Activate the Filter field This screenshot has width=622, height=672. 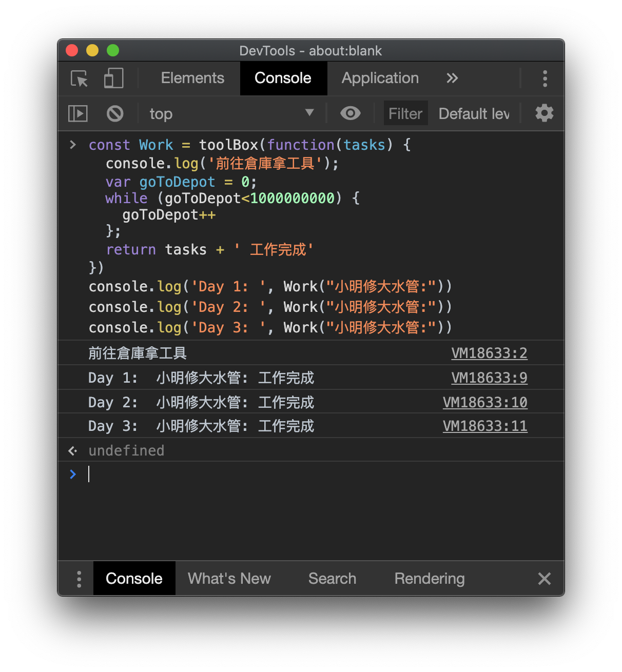click(405, 113)
